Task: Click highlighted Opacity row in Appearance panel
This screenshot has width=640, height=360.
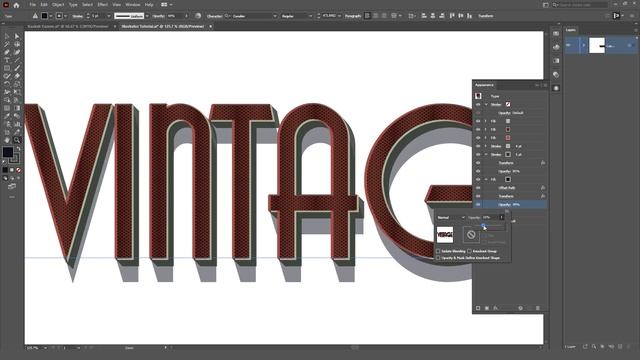Action: [510, 204]
